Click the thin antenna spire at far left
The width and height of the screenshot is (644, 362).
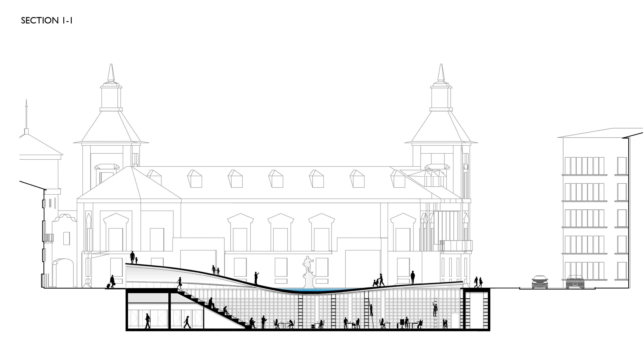tap(26, 114)
